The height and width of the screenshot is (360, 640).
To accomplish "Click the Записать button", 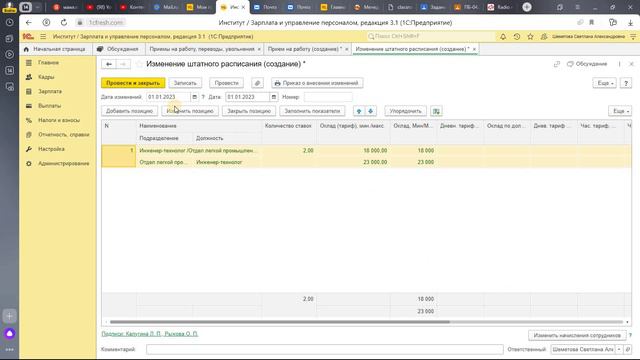I will (x=185, y=83).
